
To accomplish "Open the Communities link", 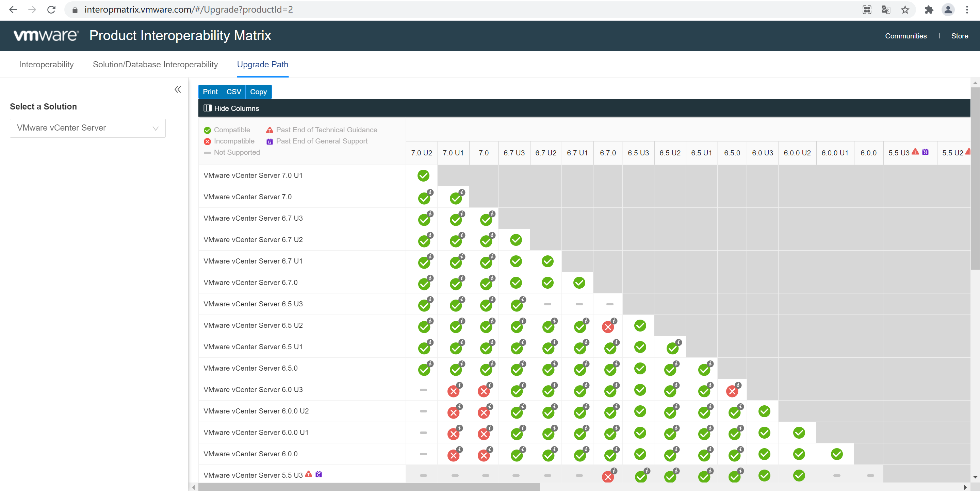I will pyautogui.click(x=905, y=36).
